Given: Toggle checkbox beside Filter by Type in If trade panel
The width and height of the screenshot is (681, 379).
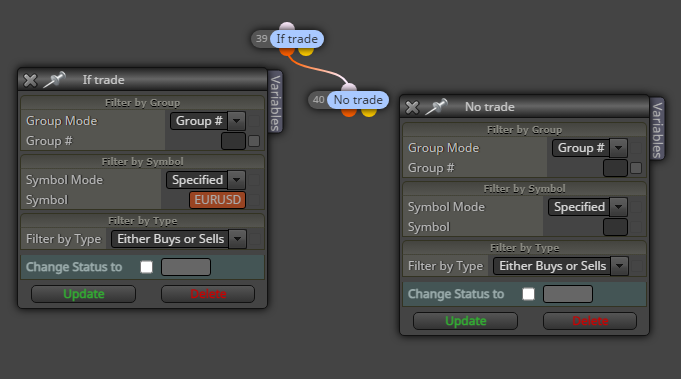Looking at the screenshot, I should click(254, 239).
